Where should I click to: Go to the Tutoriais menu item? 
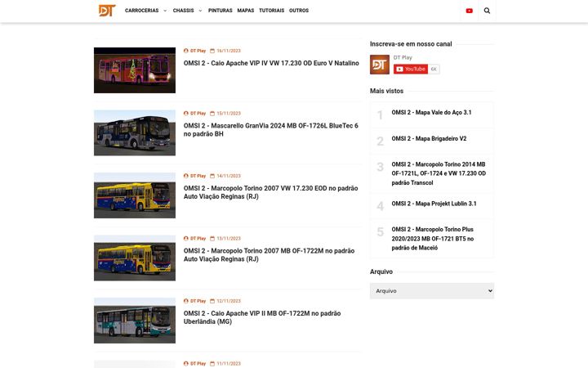coord(271,11)
